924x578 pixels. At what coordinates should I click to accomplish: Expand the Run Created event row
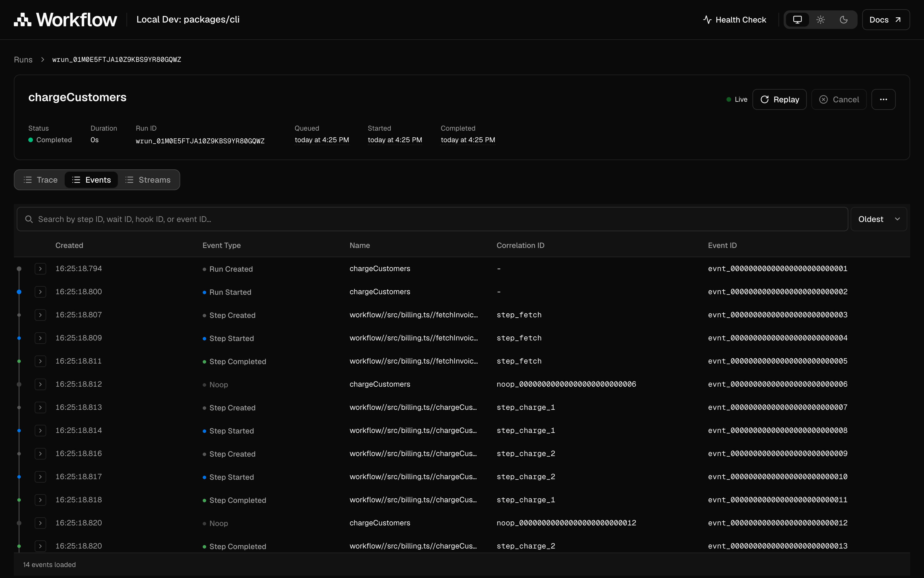click(40, 269)
